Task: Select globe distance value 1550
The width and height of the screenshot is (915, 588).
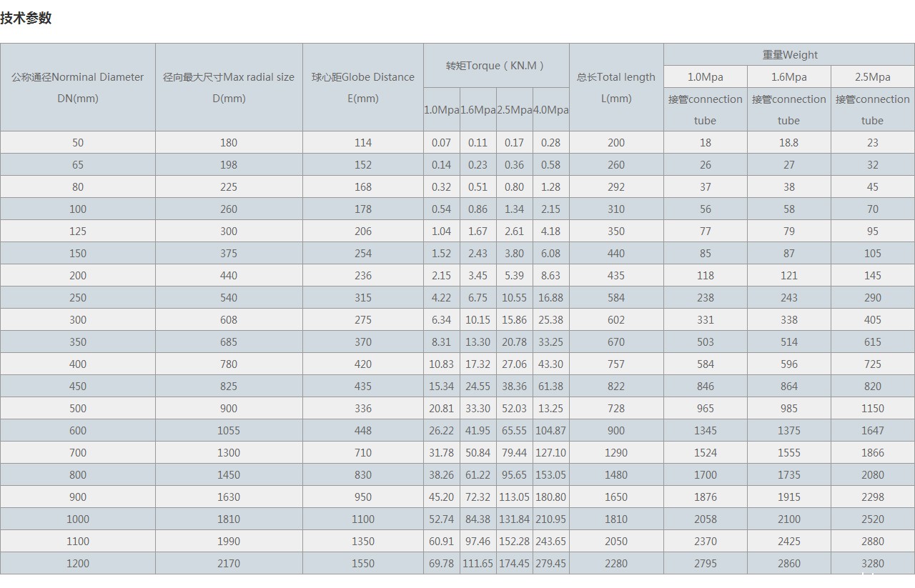Action: 362,563
